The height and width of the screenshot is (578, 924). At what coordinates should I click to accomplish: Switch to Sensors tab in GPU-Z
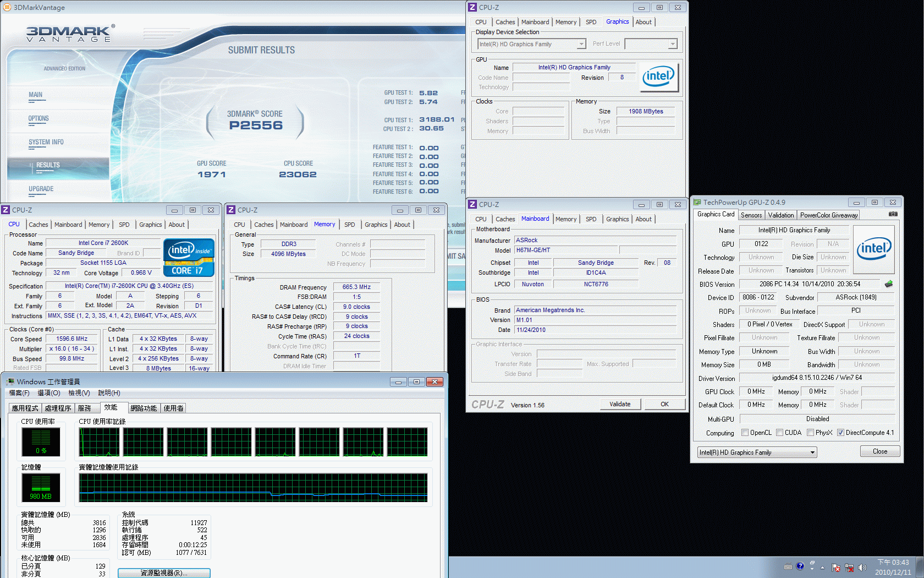[751, 215]
